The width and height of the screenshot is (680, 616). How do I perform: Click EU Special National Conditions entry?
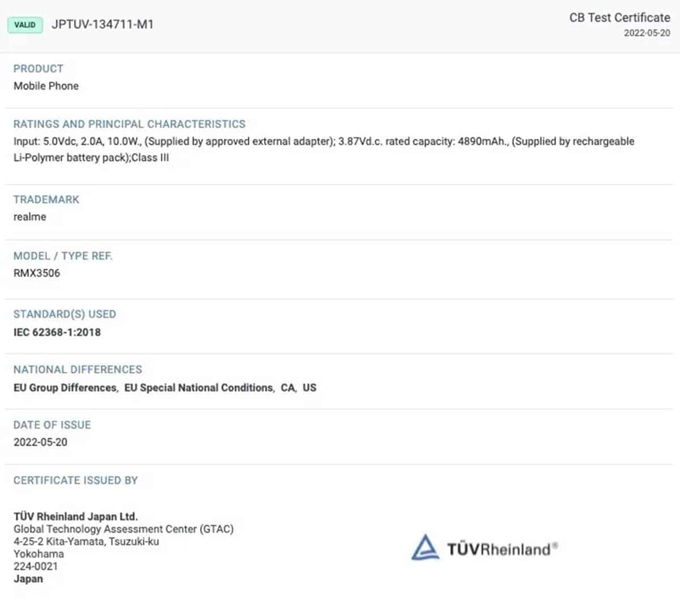coord(199,388)
